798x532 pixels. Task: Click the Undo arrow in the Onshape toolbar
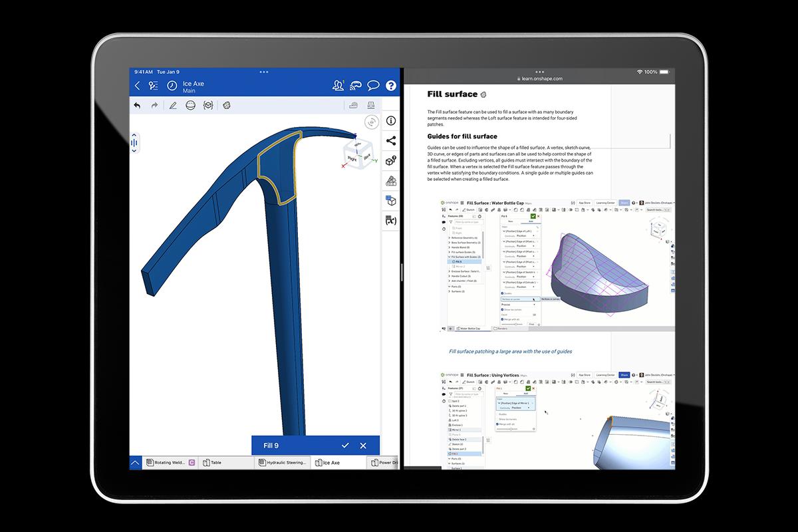[137, 104]
